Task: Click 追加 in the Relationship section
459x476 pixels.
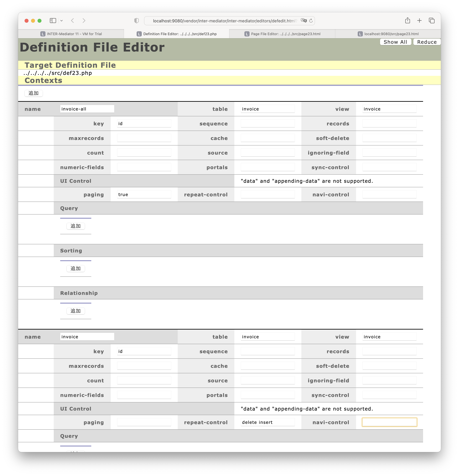Action: pos(75,311)
